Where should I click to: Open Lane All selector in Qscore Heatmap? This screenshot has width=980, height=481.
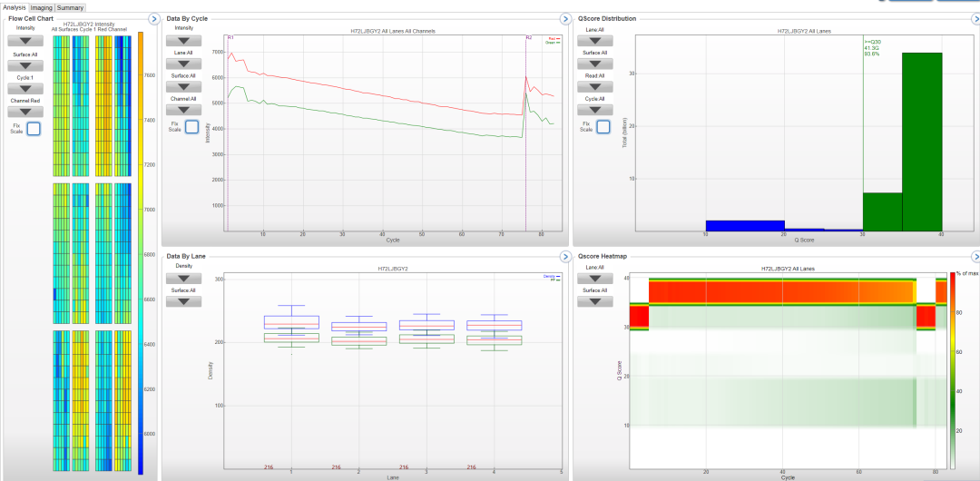(x=594, y=278)
